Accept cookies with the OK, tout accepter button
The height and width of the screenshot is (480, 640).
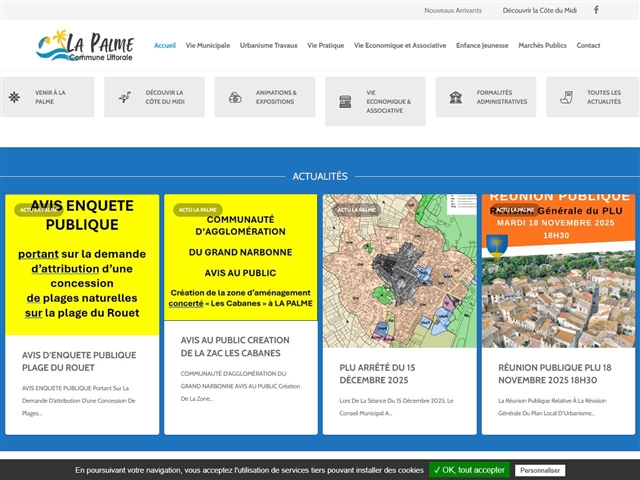(x=469, y=470)
